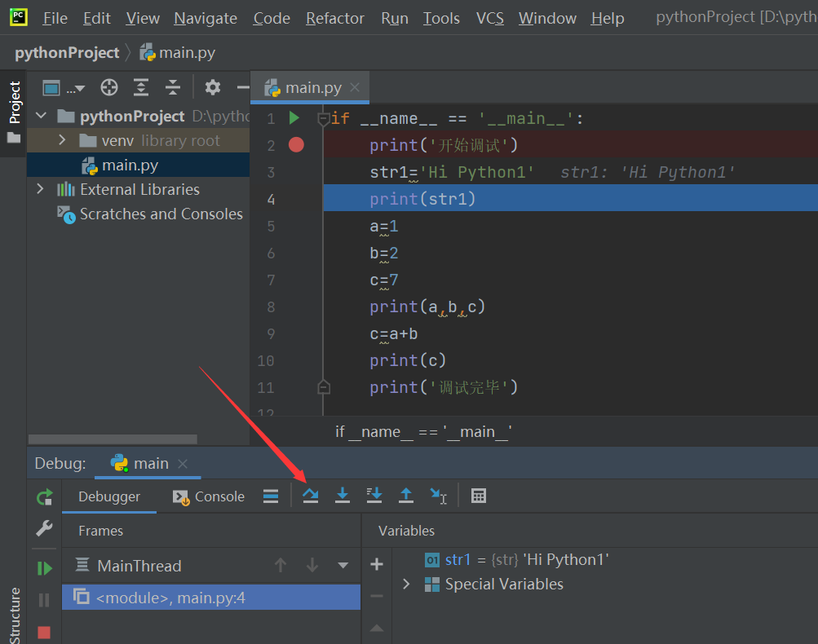Viewport: 818px width, 644px height.
Task: Click the Run to Cursor icon
Action: 438,496
